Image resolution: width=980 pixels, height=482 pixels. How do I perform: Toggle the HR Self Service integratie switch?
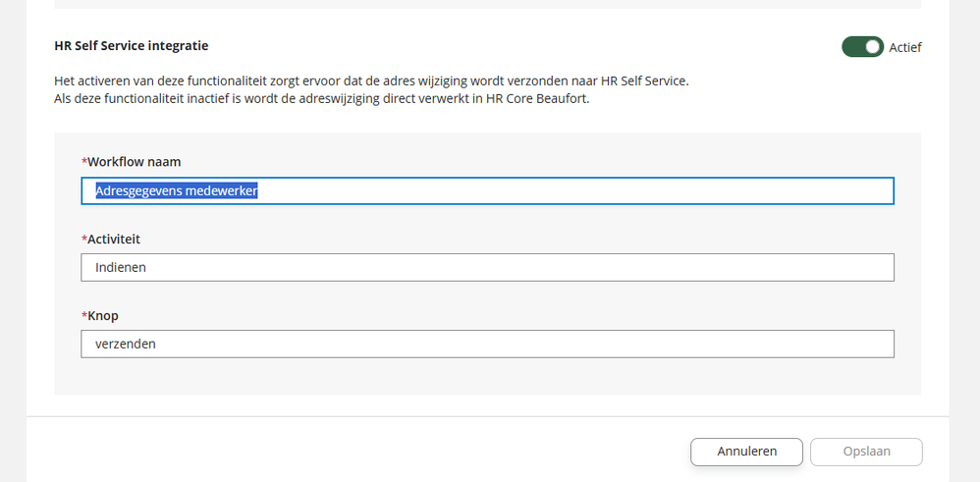pyautogui.click(x=862, y=47)
